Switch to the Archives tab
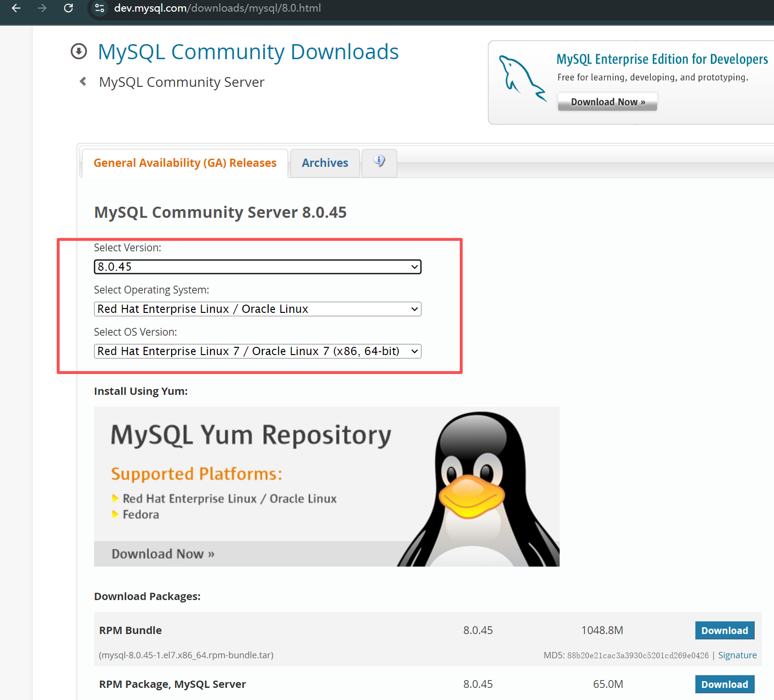The image size is (774, 700). click(325, 163)
